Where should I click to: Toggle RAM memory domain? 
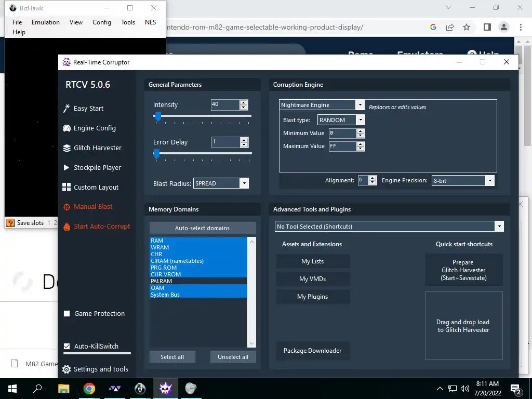pyautogui.click(x=198, y=241)
